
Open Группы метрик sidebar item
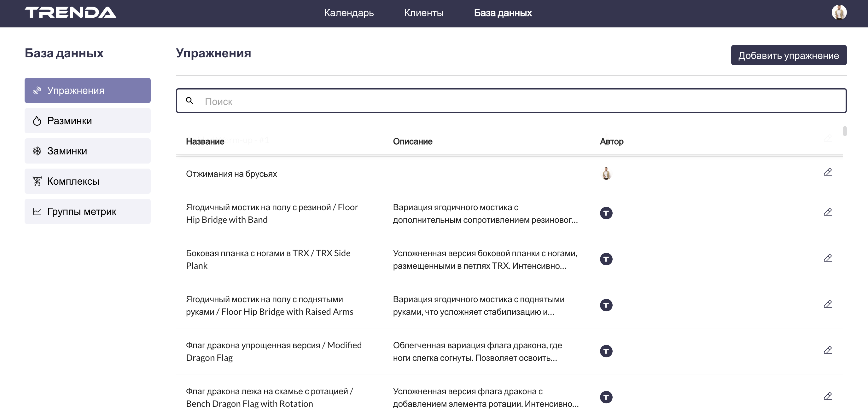87,211
